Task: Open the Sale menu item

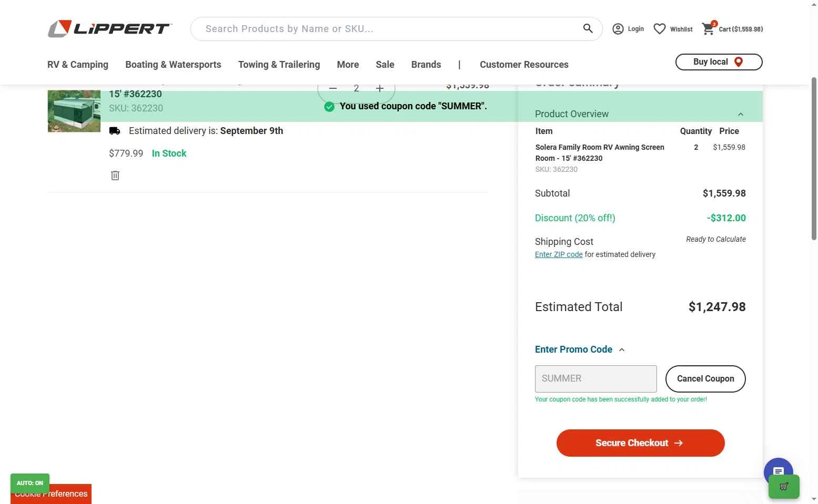Action: pyautogui.click(x=385, y=65)
